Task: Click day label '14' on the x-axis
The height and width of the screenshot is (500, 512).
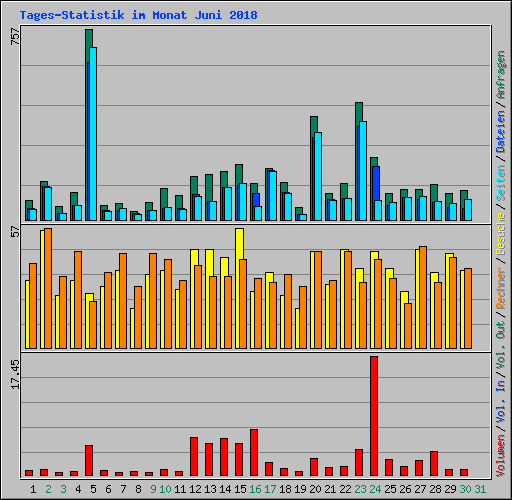Action: pyautogui.click(x=225, y=489)
